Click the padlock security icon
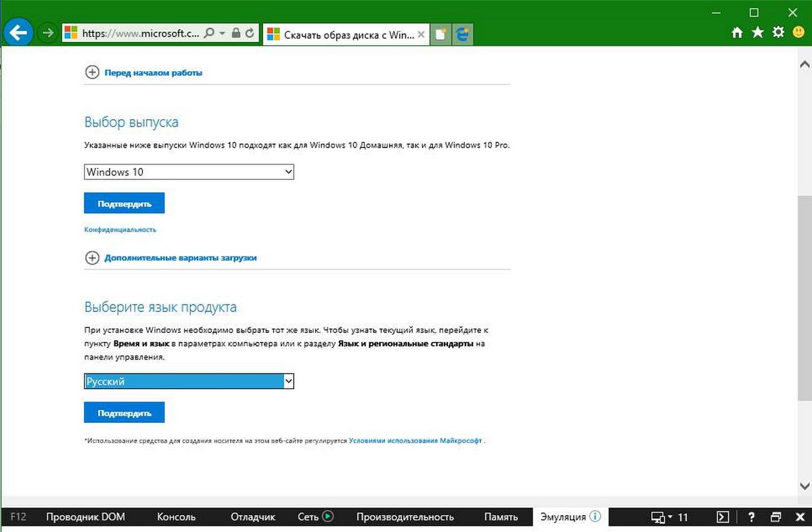Image resolution: width=812 pixels, height=532 pixels. [x=235, y=32]
